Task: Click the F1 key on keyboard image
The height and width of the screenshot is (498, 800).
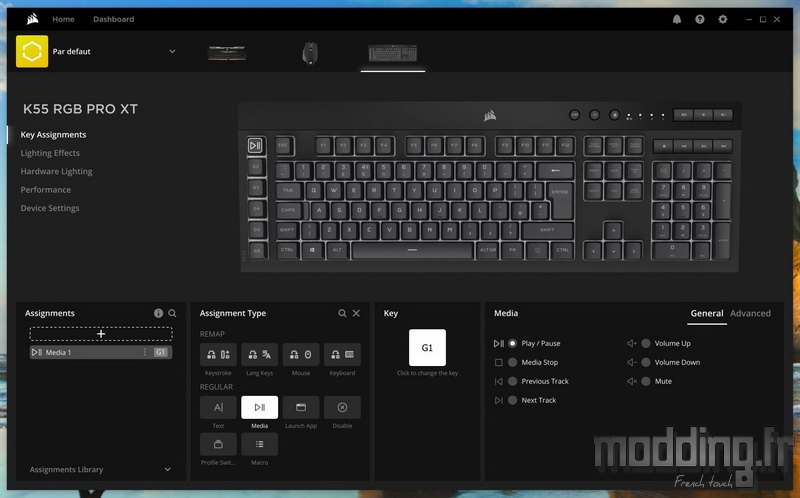Action: (323, 145)
